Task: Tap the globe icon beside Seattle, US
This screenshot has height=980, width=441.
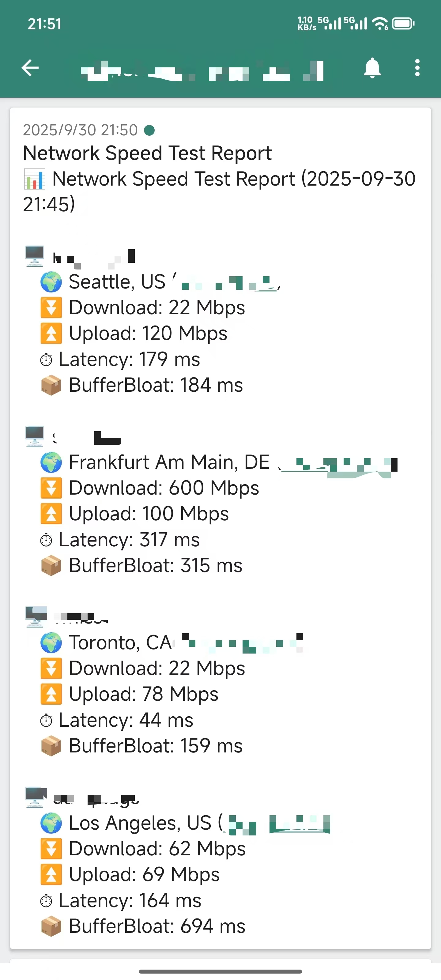Action: tap(51, 282)
